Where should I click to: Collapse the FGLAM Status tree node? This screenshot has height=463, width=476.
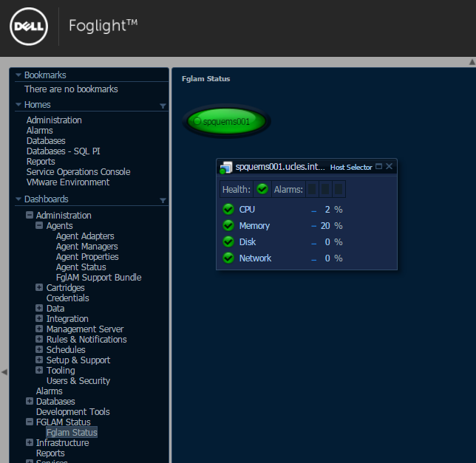coord(30,422)
